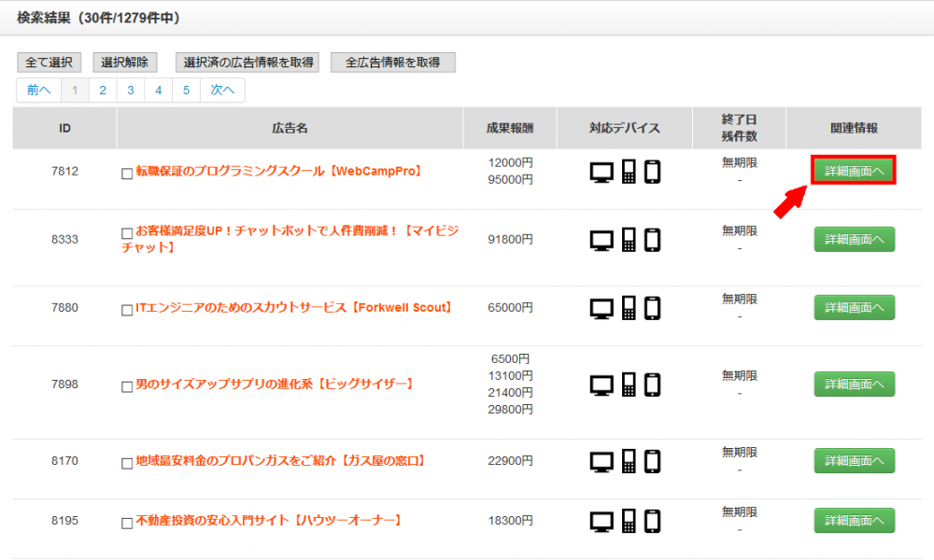The width and height of the screenshot is (934, 560).
Task: Click feature phone icon in row 8333
Action: coord(629,240)
